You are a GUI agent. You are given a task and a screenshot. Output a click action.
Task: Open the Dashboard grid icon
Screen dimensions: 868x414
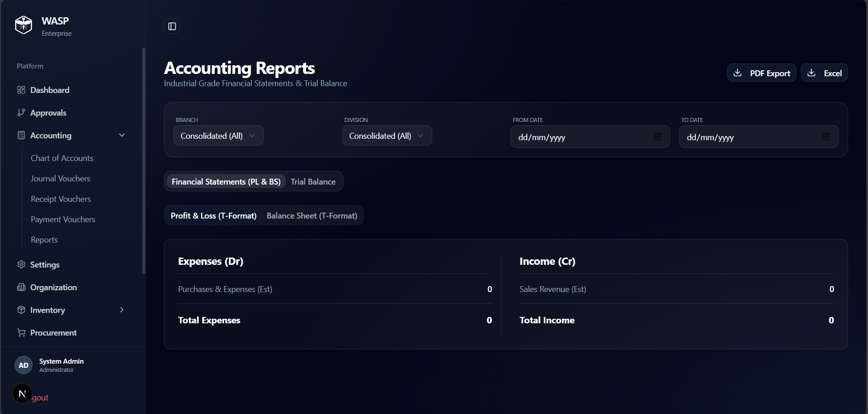pos(21,90)
